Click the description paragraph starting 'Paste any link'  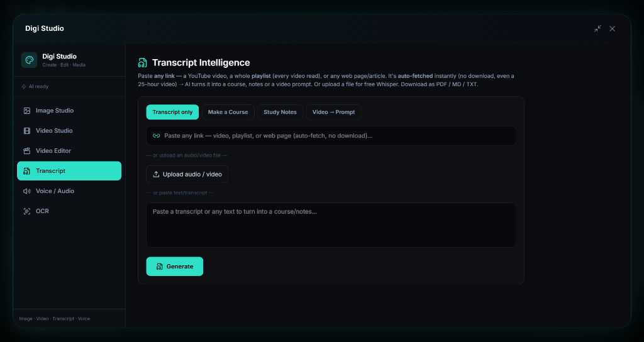pos(326,80)
